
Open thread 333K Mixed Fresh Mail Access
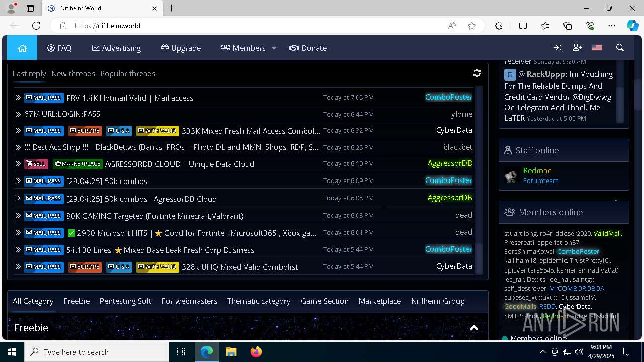click(251, 131)
